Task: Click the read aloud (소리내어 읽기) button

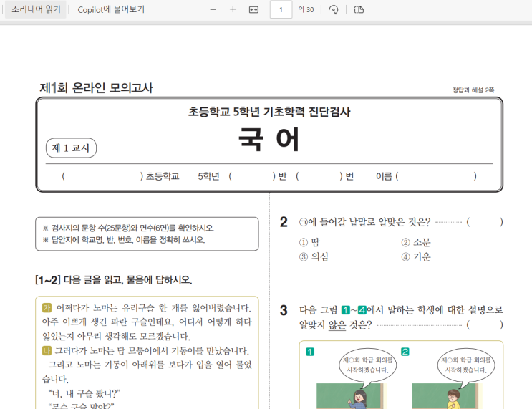Action: pos(36,9)
